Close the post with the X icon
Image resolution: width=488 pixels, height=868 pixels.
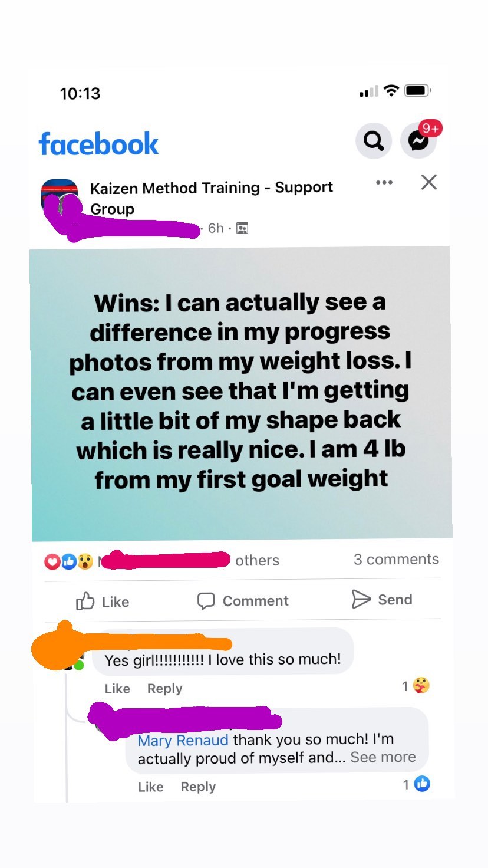429,182
